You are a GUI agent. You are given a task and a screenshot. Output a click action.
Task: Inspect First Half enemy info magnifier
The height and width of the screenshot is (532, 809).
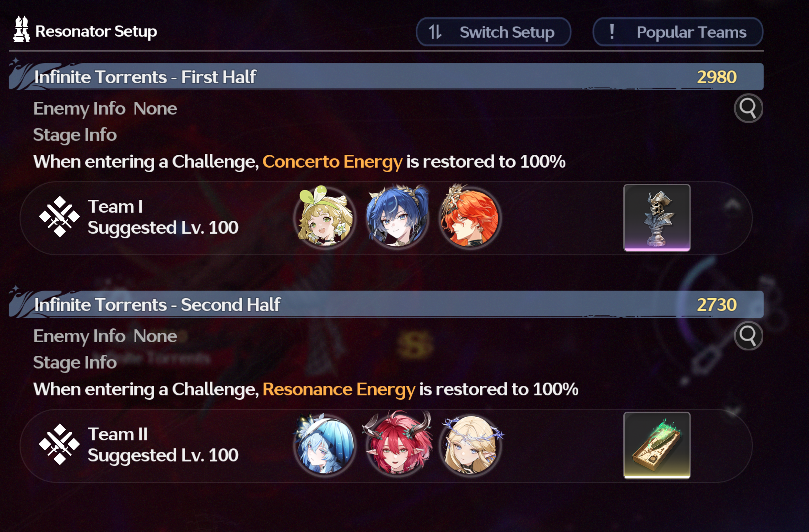[x=748, y=108]
